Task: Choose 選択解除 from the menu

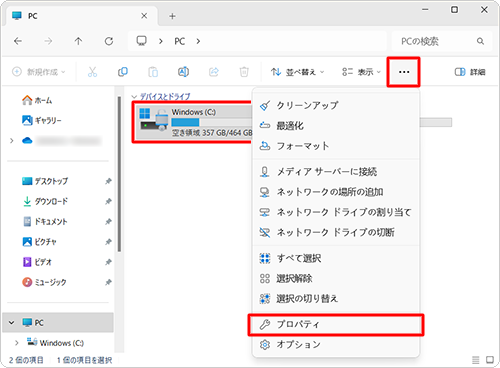Action: click(x=336, y=278)
